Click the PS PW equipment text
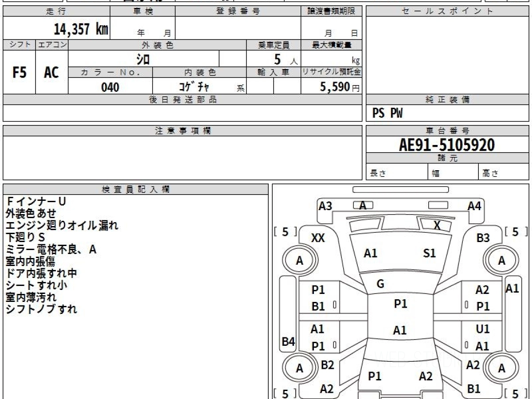 tap(387, 114)
